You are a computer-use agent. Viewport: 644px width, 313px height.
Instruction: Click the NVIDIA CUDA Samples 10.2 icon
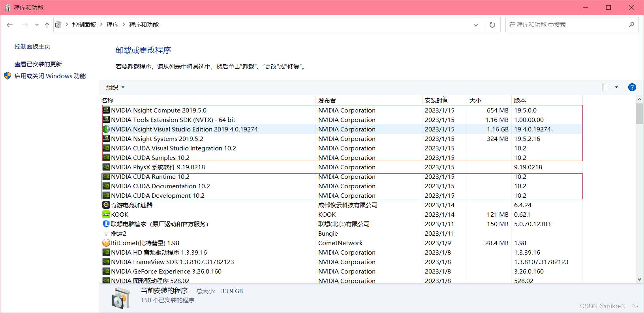pos(106,157)
